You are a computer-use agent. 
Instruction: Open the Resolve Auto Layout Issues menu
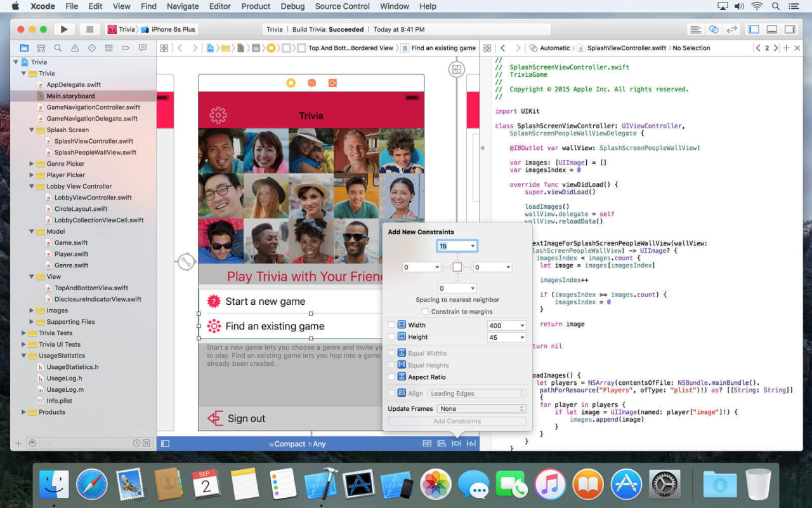click(x=472, y=443)
